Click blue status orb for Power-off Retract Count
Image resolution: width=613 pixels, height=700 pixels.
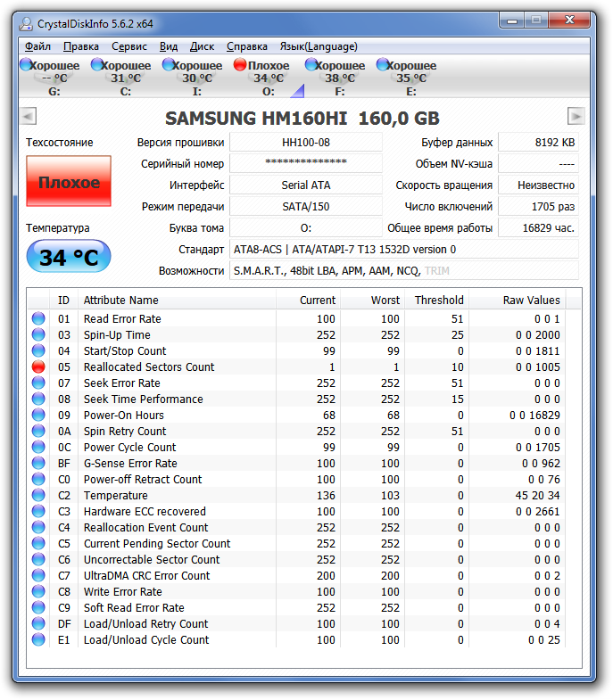click(38, 479)
